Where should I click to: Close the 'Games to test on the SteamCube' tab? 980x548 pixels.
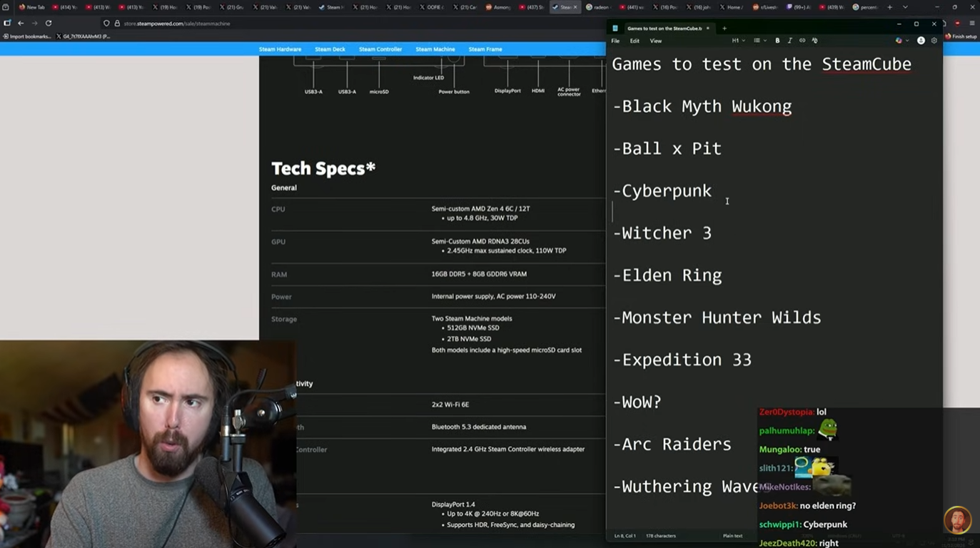click(708, 29)
